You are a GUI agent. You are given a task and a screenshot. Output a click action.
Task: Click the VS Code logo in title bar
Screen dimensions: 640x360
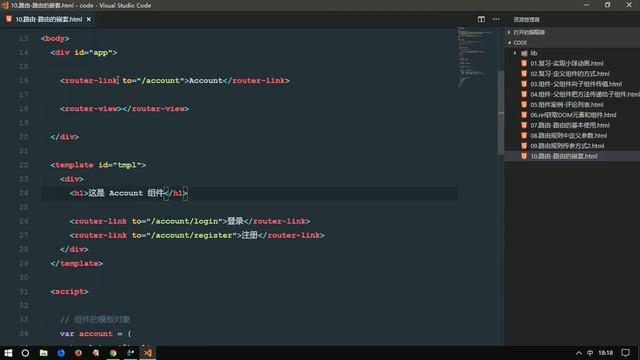point(5,5)
